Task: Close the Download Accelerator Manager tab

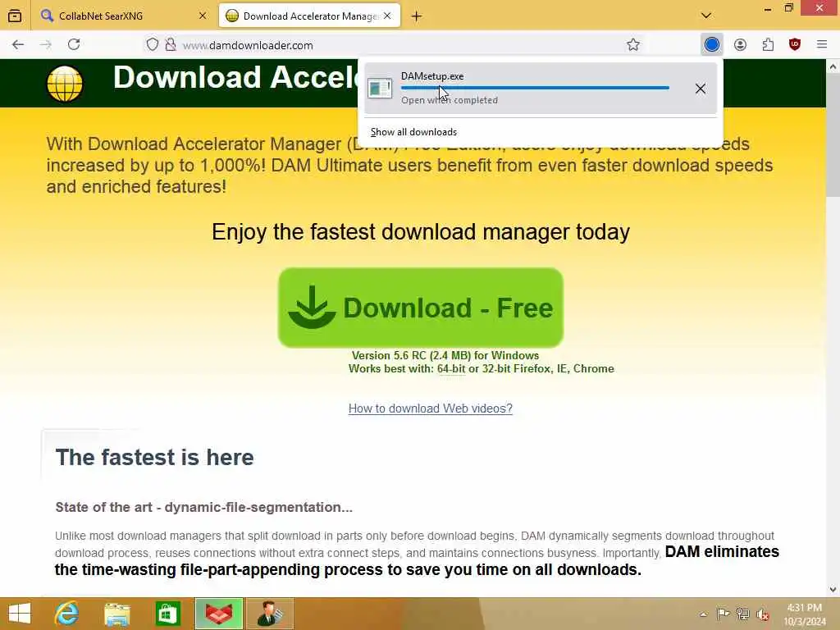Action: click(387, 16)
